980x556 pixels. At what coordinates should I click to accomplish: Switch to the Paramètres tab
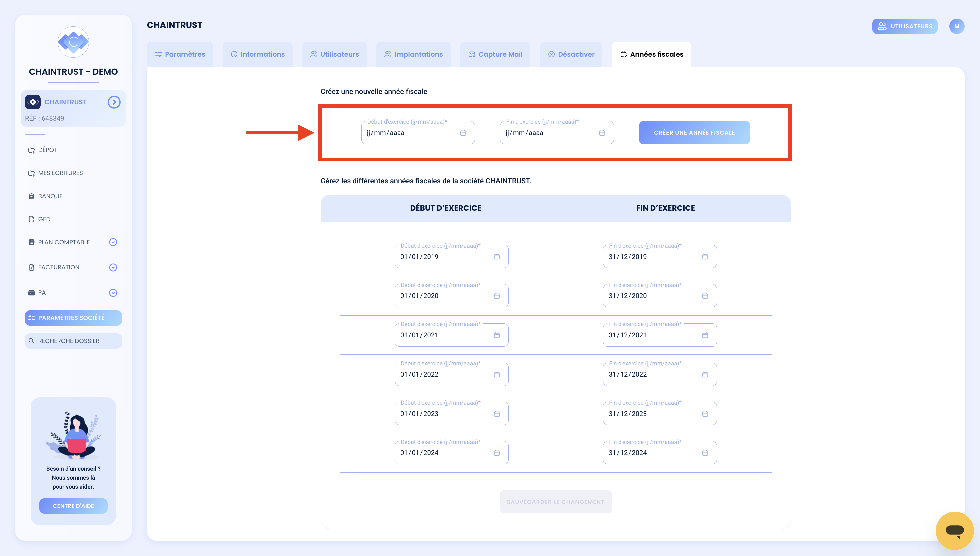pyautogui.click(x=180, y=54)
